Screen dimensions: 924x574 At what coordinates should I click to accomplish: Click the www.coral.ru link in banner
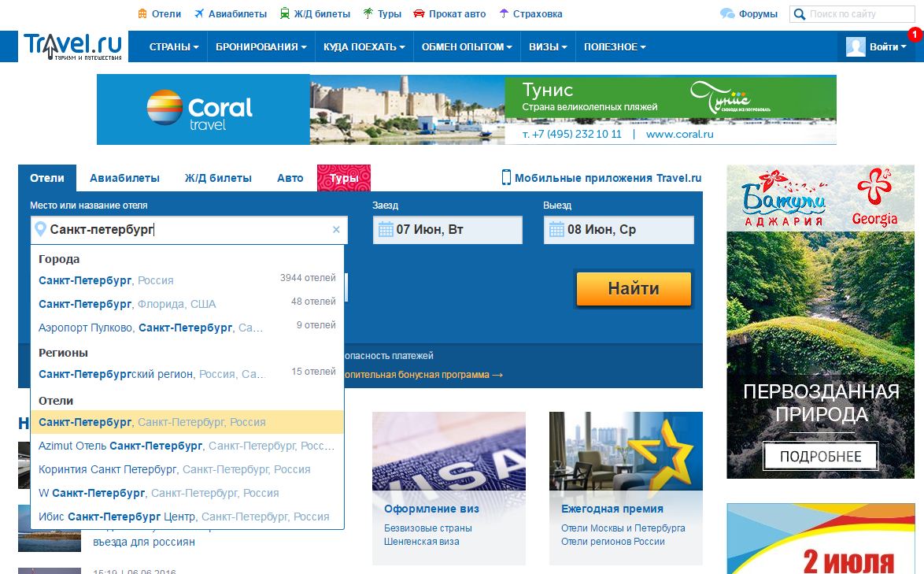pyautogui.click(x=679, y=135)
